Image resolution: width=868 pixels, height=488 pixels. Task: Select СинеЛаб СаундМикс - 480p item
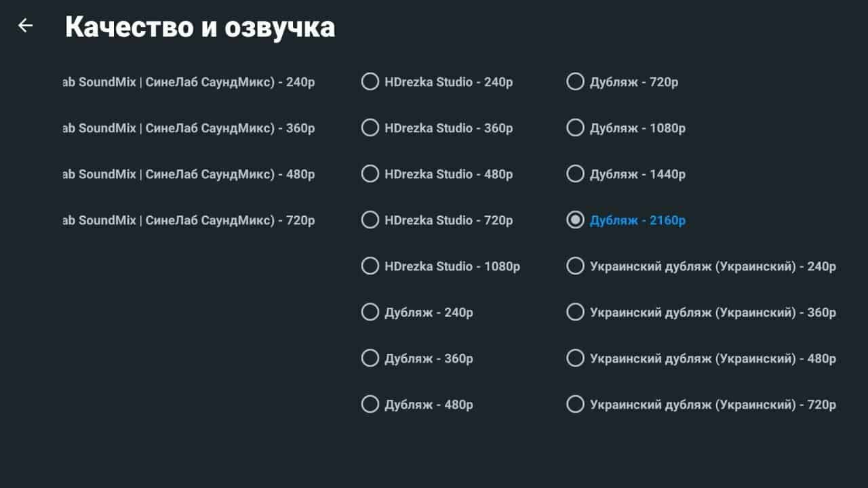coord(189,174)
